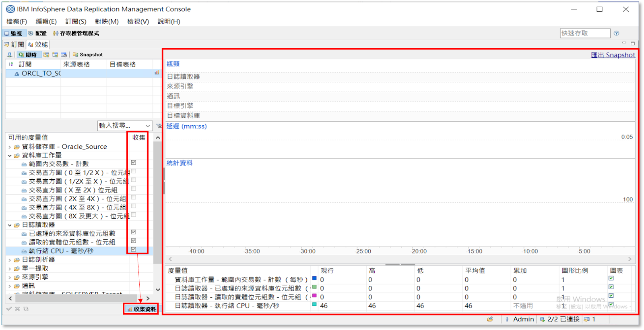Click the 2/2 已連接 connection status icon
This screenshot has width=644, height=330.
[x=542, y=319]
